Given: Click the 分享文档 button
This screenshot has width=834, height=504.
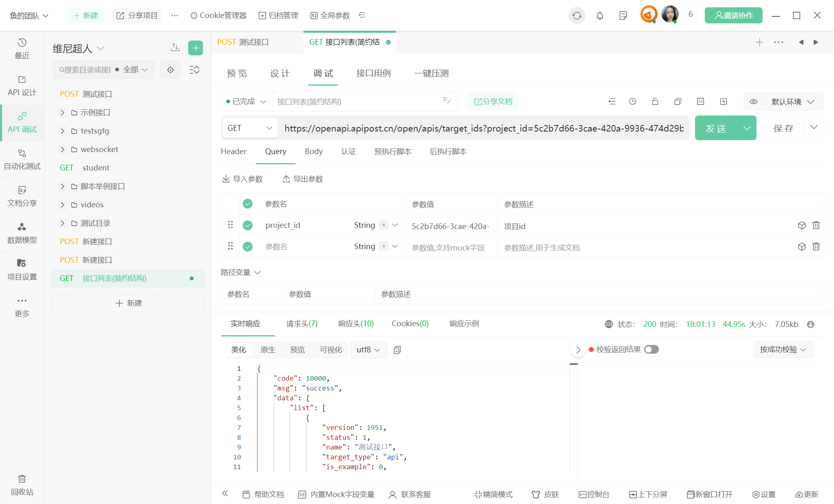Looking at the screenshot, I should [x=493, y=101].
